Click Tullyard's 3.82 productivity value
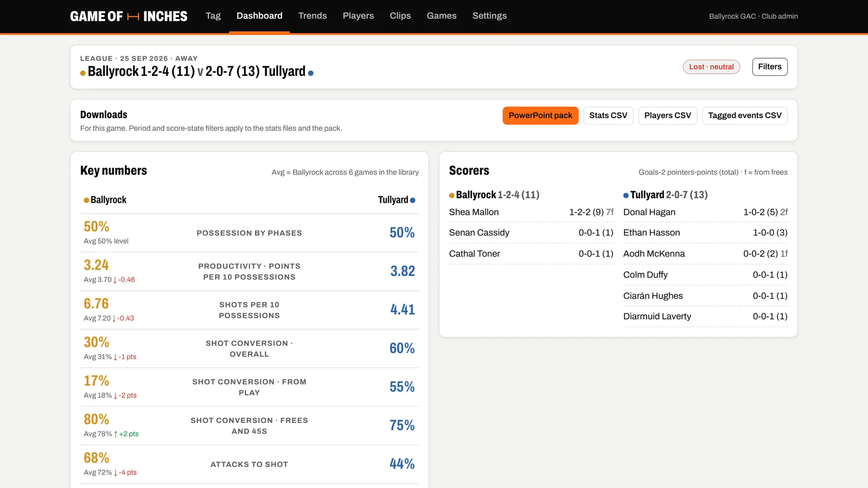The width and height of the screenshot is (868, 488). coord(403,271)
